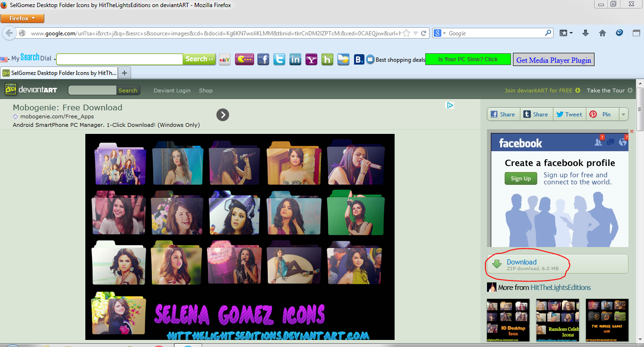Select the SelGomez Desktop Folder Icons tab
644x347 pixels.
pyautogui.click(x=59, y=73)
